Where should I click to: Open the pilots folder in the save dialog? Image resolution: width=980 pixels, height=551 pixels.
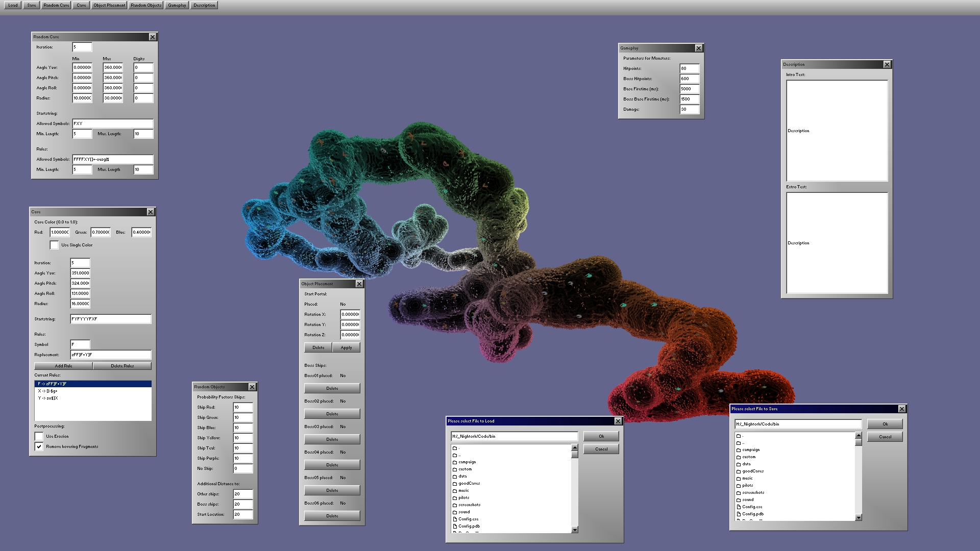click(x=747, y=485)
